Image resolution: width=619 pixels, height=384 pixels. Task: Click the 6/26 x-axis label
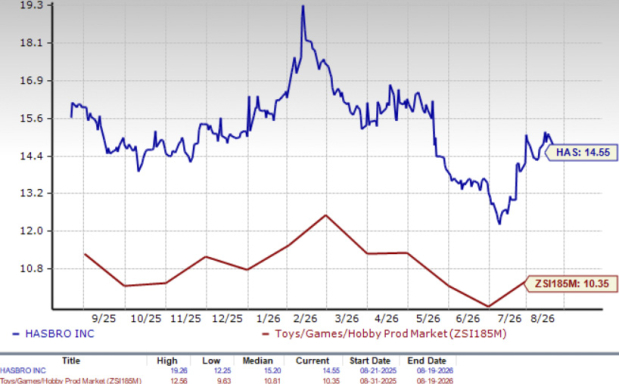[467, 318]
